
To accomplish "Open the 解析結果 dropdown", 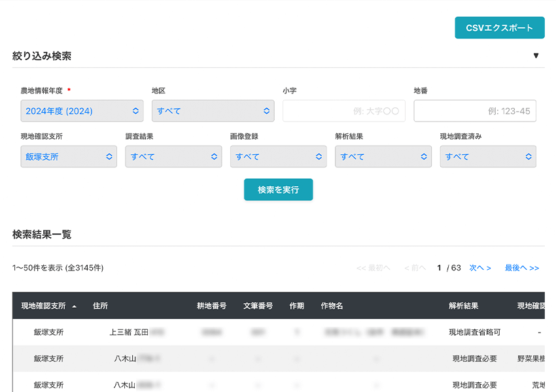I will (x=383, y=157).
